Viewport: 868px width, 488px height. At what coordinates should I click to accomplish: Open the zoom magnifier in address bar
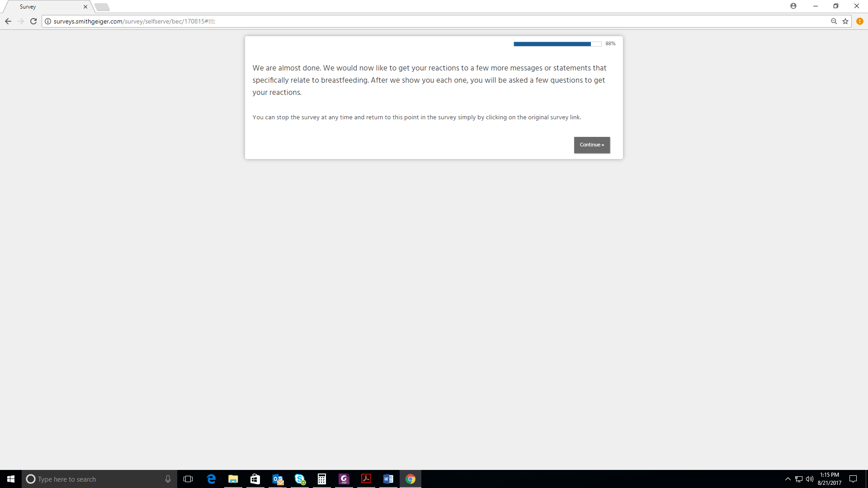[x=834, y=21]
